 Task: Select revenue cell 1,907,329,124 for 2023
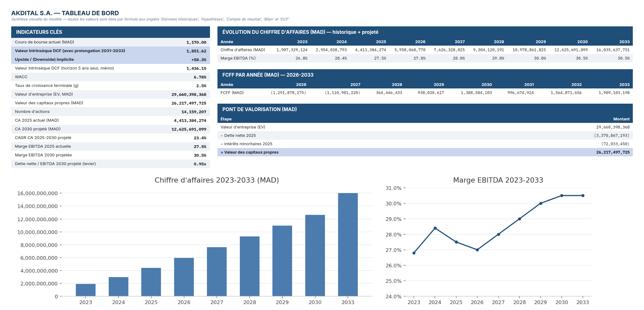click(x=292, y=50)
